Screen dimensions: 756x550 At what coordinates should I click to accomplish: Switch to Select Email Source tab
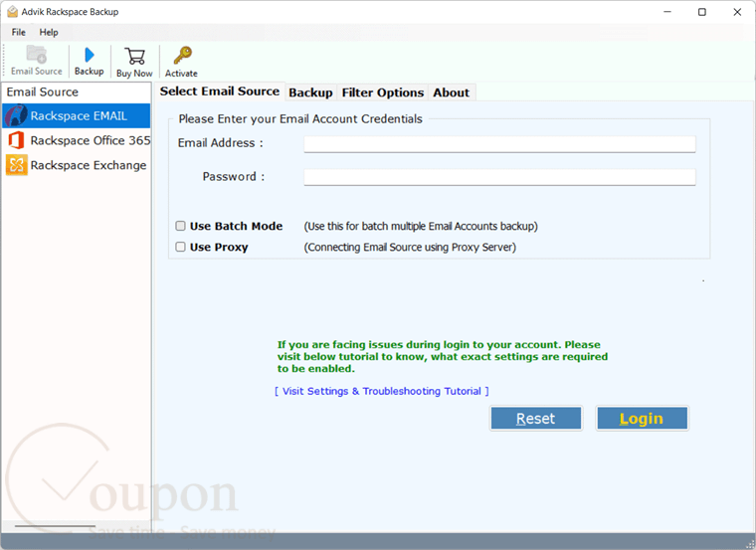(x=220, y=92)
